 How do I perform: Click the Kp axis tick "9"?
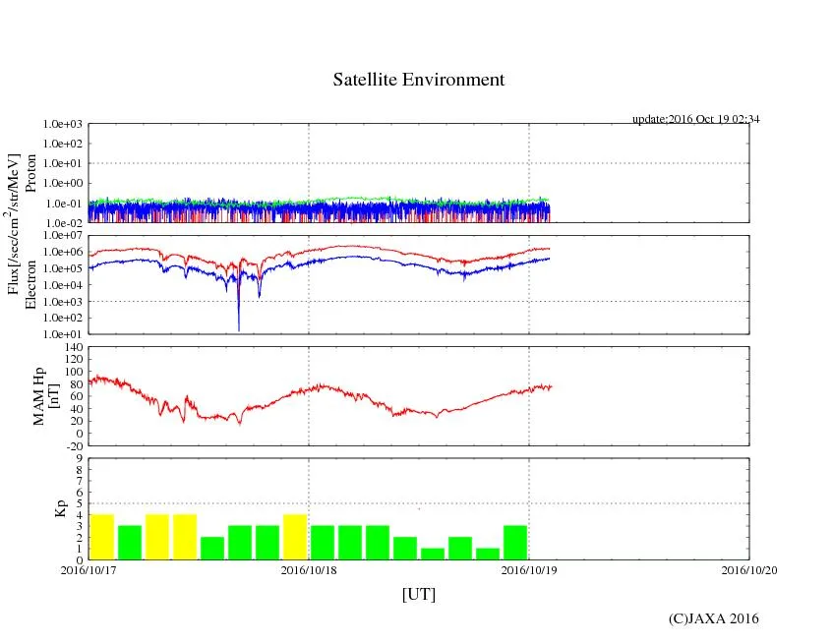(x=80, y=459)
